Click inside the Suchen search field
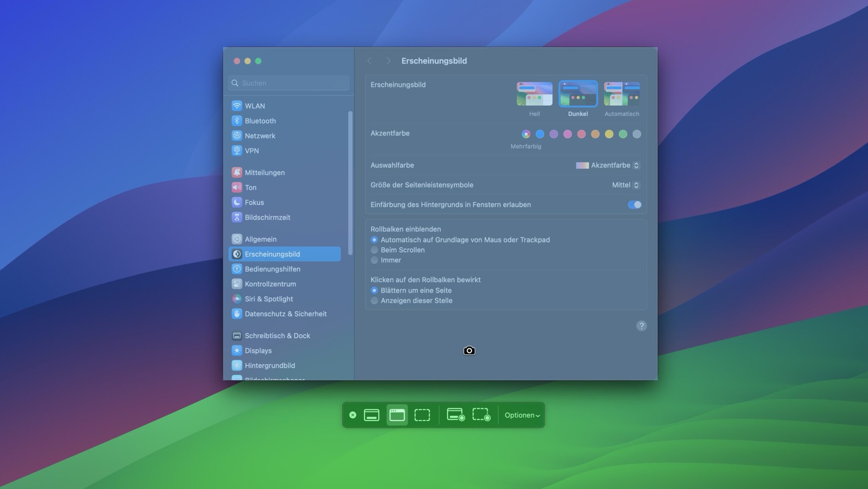The height and width of the screenshot is (489, 868). pyautogui.click(x=288, y=83)
